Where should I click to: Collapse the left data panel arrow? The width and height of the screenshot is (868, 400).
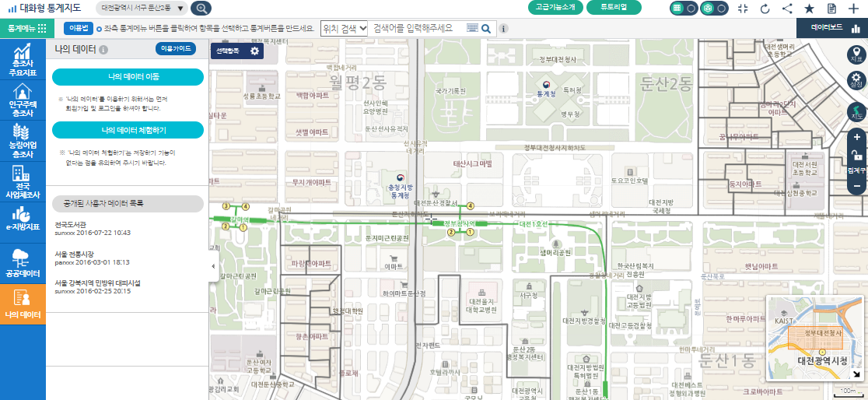(x=213, y=266)
